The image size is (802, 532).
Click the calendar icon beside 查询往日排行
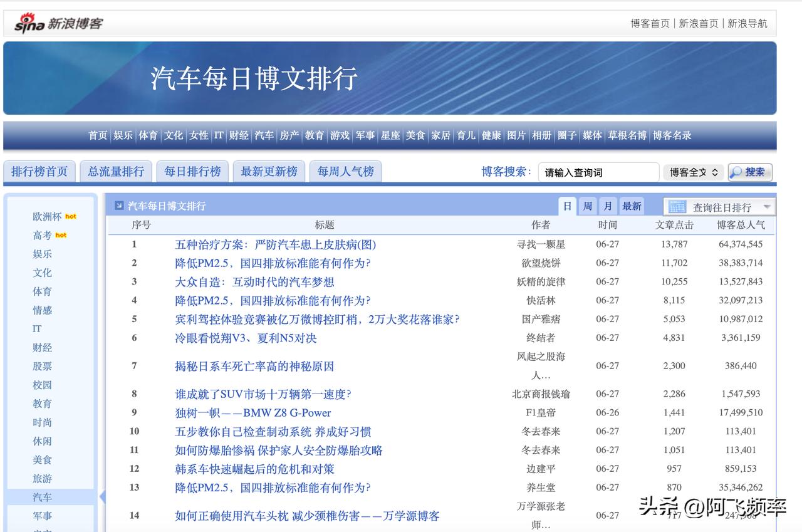pos(677,207)
